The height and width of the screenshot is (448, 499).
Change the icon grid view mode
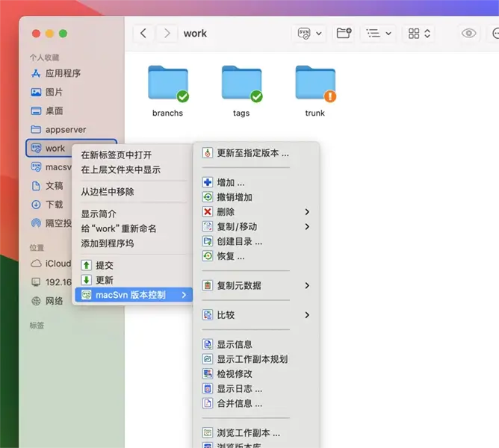tap(419, 33)
